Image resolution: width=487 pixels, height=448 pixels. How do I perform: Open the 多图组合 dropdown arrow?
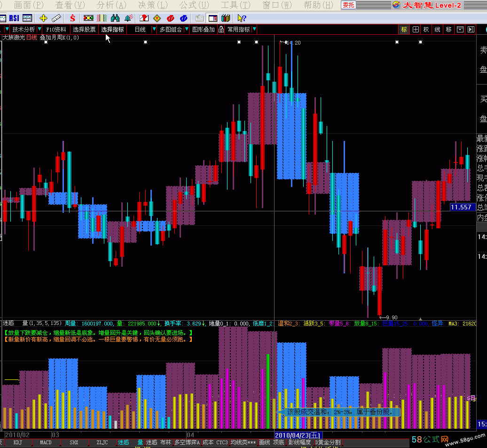[x=187, y=30]
